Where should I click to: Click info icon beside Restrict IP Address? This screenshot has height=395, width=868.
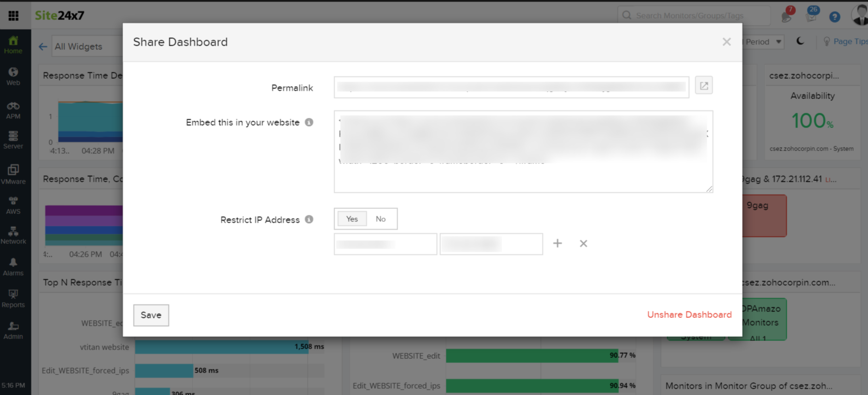(x=309, y=219)
